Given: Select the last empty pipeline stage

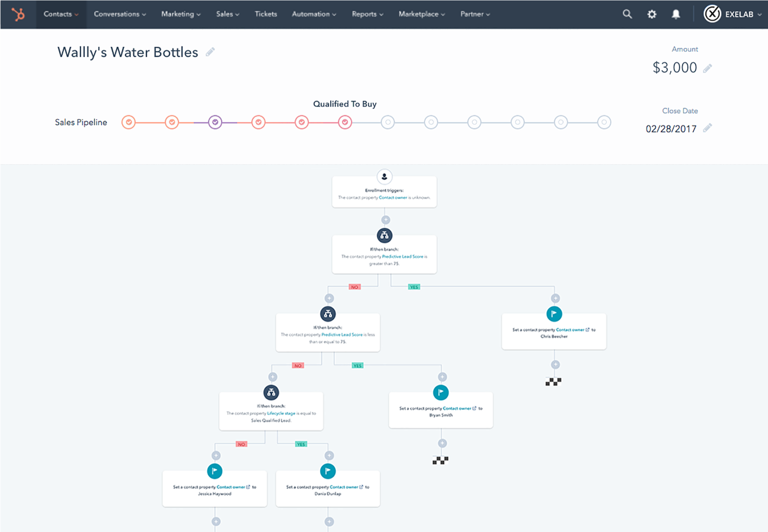Looking at the screenshot, I should coord(604,122).
